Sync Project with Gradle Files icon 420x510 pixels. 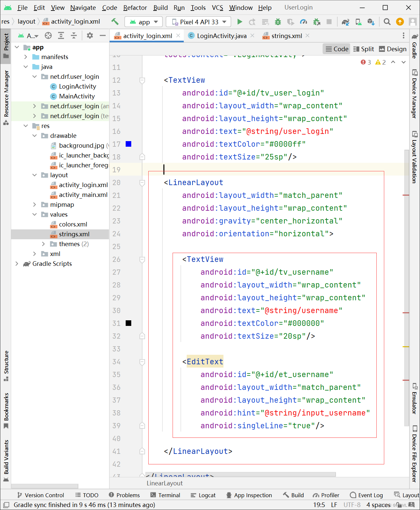(346, 22)
